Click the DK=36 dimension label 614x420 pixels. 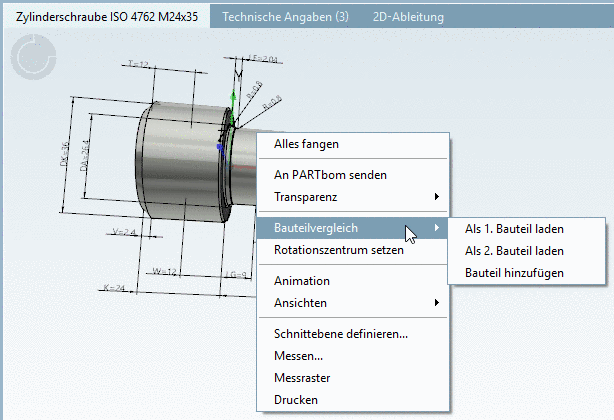click(65, 154)
